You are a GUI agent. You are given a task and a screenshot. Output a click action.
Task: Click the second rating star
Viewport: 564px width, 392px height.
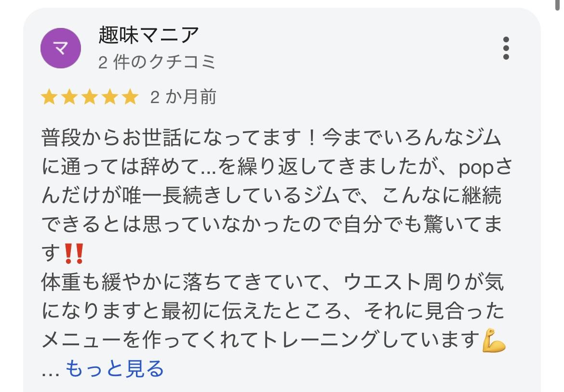[69, 98]
